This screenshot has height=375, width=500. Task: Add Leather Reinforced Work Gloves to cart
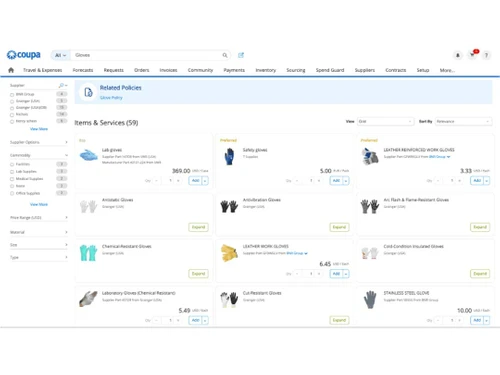(x=477, y=181)
